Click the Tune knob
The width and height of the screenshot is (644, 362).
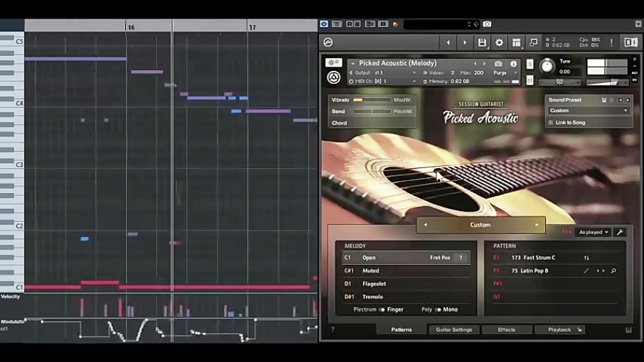(x=547, y=66)
